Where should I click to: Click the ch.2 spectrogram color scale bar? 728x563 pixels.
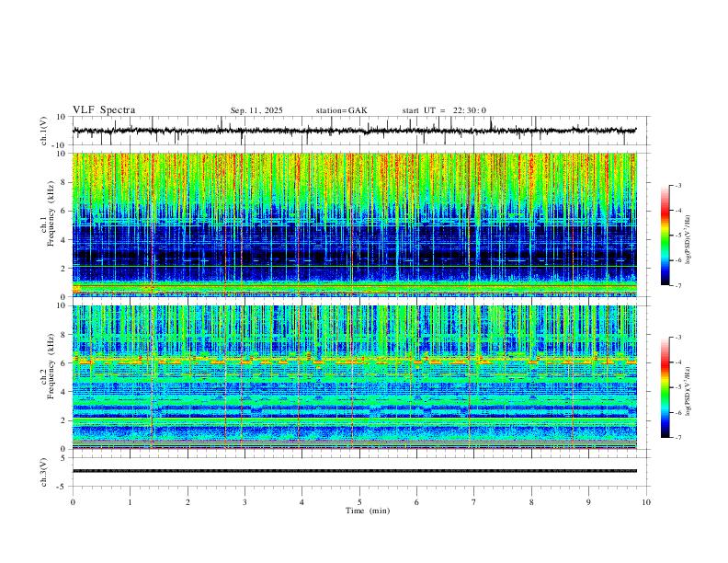pos(665,387)
